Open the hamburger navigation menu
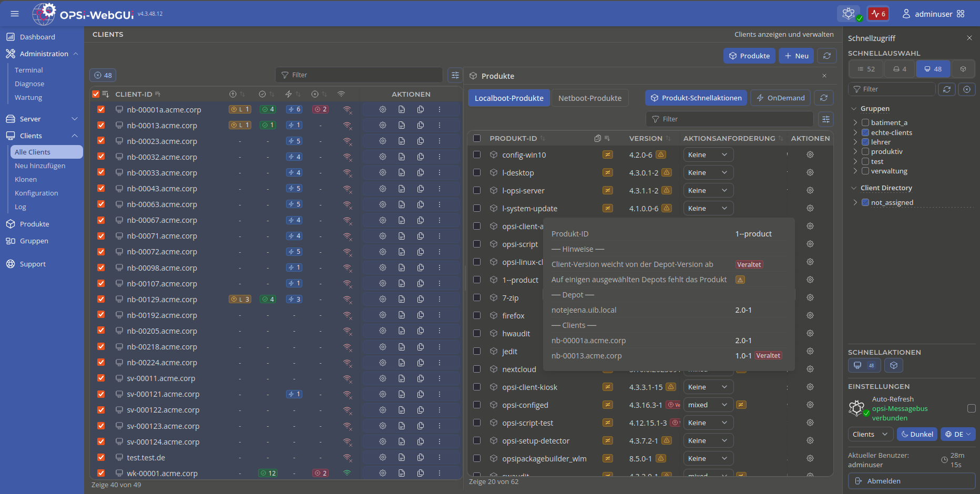 click(15, 14)
